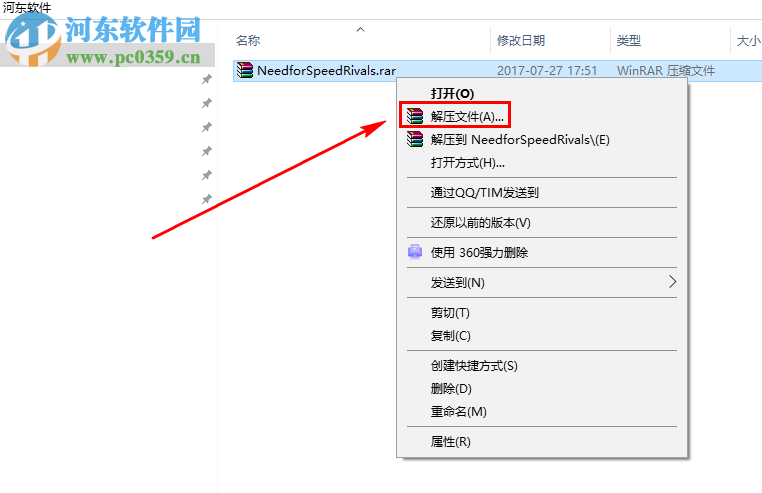Click the NeedforSpeedRivals.rar file icon

pyautogui.click(x=244, y=70)
